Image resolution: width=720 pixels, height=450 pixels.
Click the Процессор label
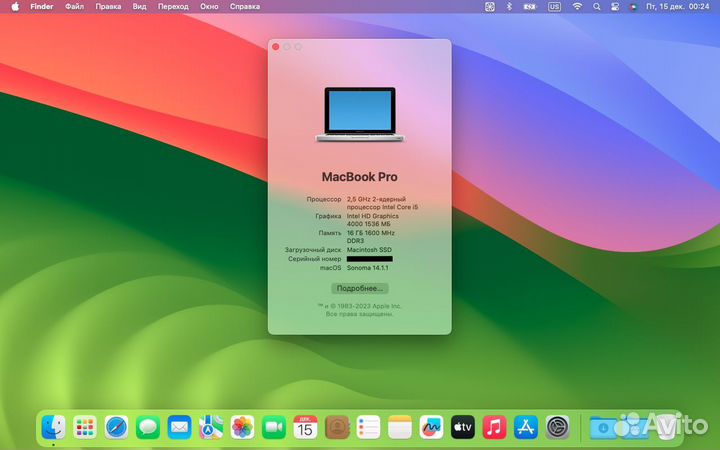(x=324, y=199)
